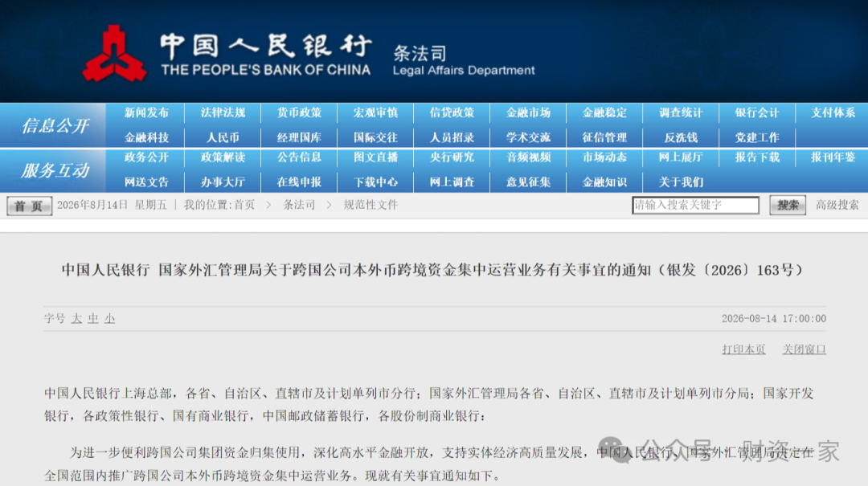Go to 图文直播 page
The width and height of the screenshot is (868, 486).
[x=375, y=157]
